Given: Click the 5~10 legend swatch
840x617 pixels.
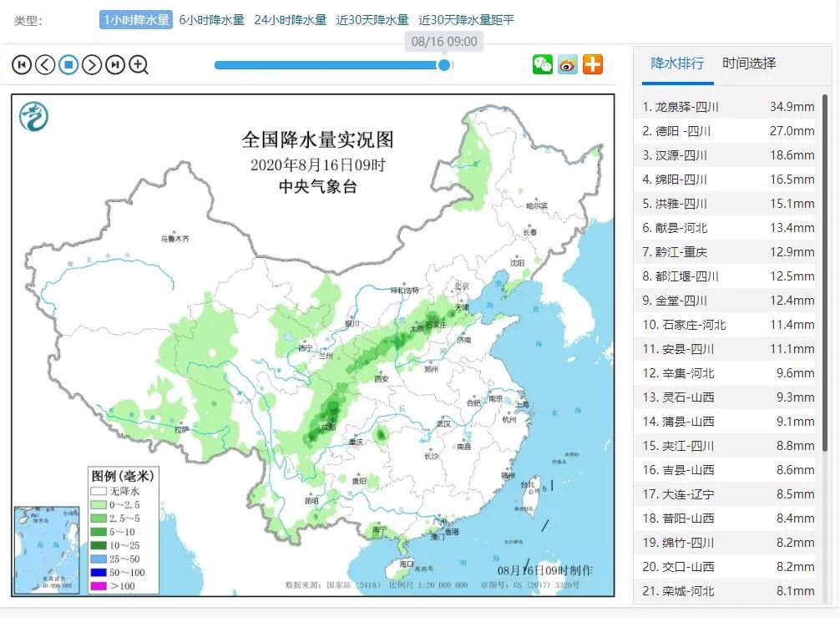Looking at the screenshot, I should point(99,532).
